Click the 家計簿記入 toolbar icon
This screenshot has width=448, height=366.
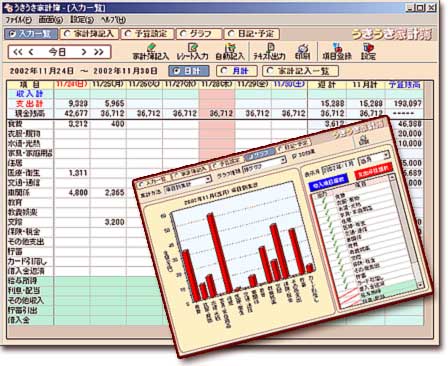(x=151, y=52)
